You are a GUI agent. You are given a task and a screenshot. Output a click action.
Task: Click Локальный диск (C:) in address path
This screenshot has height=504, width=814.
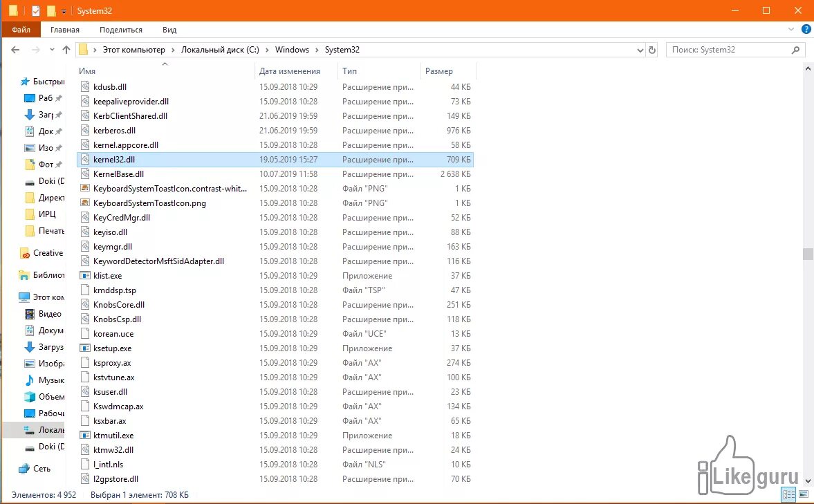[x=220, y=50]
